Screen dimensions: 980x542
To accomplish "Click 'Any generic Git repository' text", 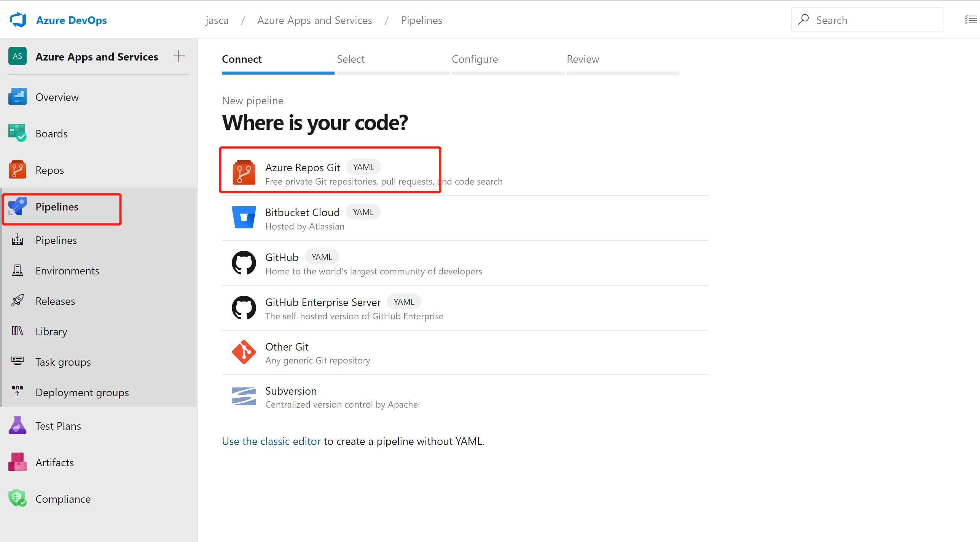I will point(318,360).
